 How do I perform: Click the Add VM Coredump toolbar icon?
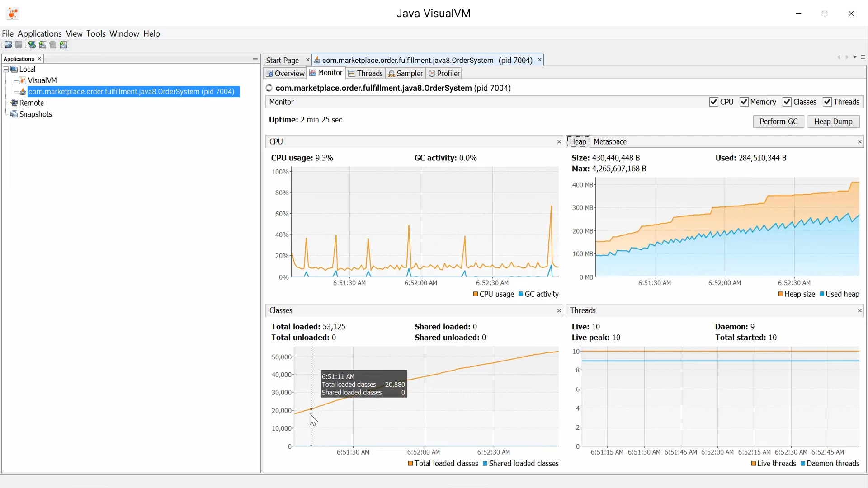[63, 45]
